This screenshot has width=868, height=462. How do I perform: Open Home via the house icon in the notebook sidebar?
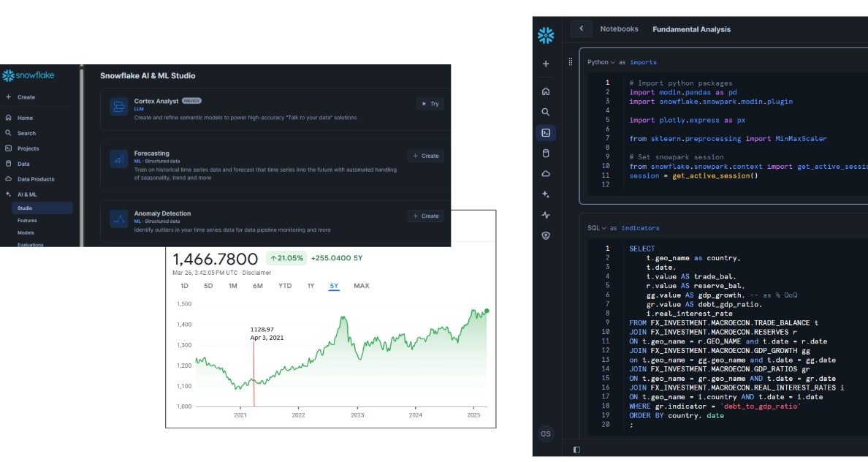pos(545,91)
